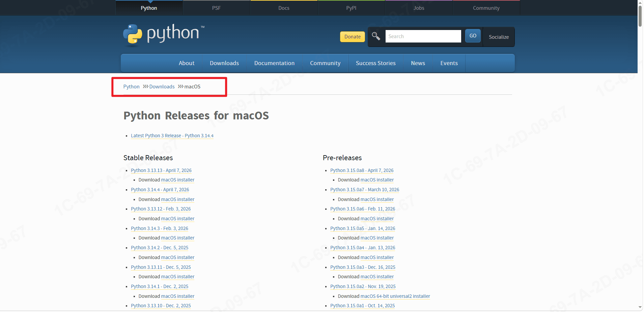Image resolution: width=644 pixels, height=312 pixels.
Task: Click the yellow Donate button
Action: 353,36
